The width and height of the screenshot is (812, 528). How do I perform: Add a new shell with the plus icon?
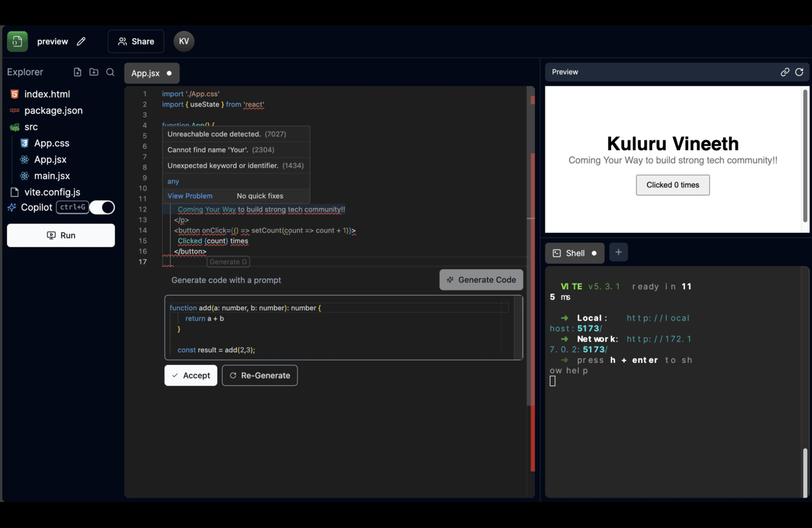[x=618, y=252]
